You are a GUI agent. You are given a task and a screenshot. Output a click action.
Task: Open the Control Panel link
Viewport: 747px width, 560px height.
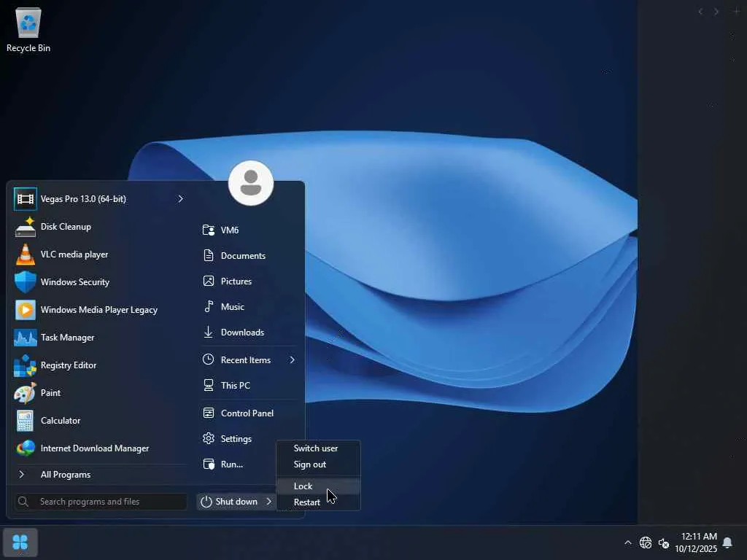248,413
